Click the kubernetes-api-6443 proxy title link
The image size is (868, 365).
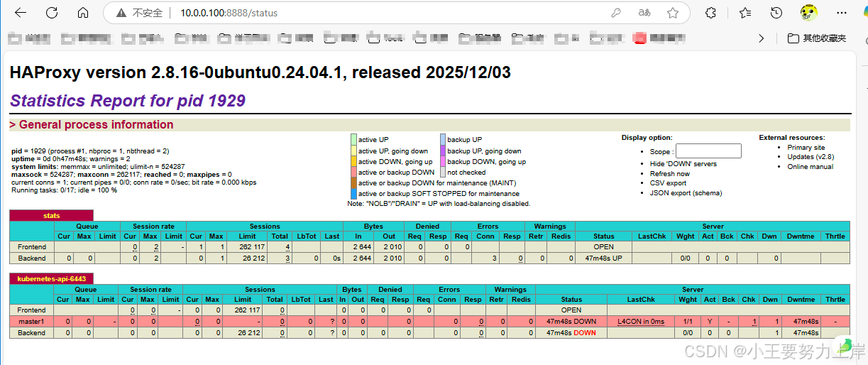[x=52, y=278]
